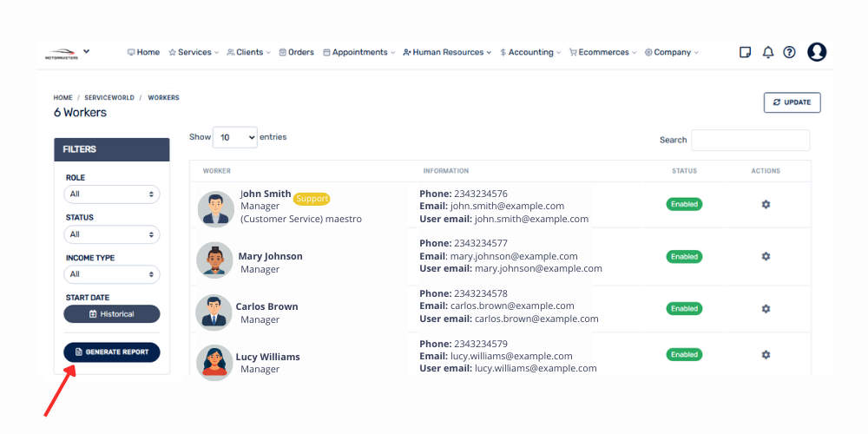Open the sticky note icon in header

point(745,52)
